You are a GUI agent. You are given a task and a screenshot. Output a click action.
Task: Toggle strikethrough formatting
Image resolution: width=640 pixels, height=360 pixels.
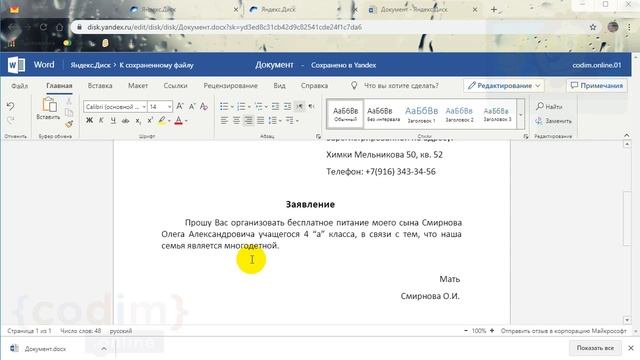(x=126, y=120)
